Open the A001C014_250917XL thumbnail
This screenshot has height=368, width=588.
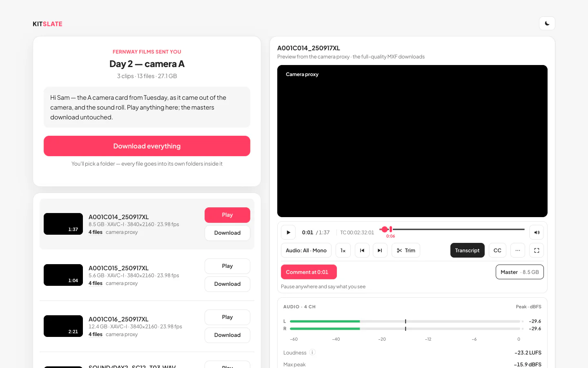point(63,224)
